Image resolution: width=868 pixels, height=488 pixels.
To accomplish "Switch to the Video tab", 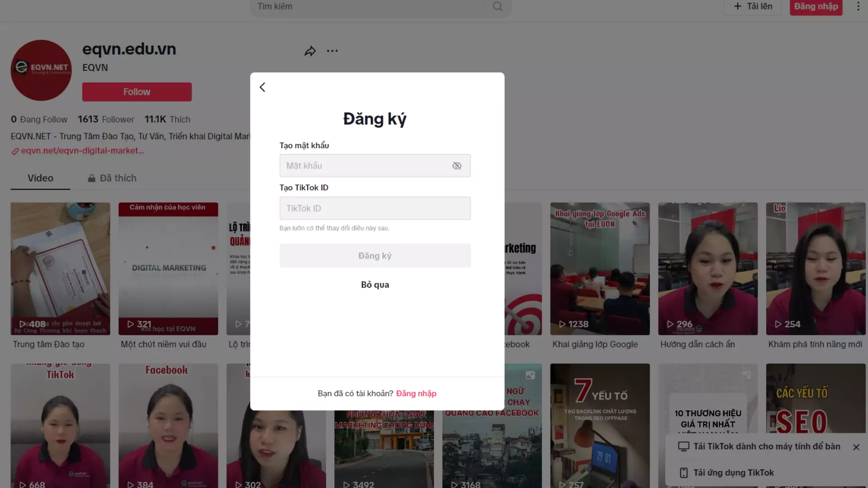I will 40,178.
